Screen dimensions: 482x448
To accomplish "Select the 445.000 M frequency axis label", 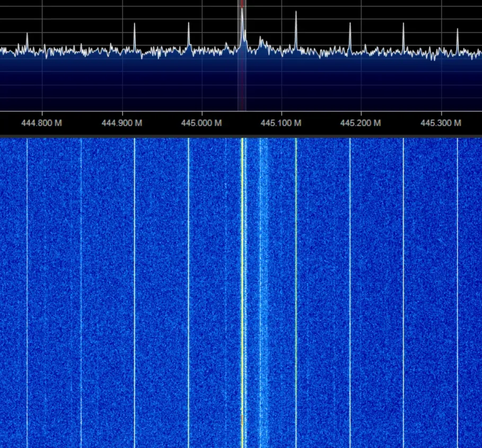I will tap(201, 123).
